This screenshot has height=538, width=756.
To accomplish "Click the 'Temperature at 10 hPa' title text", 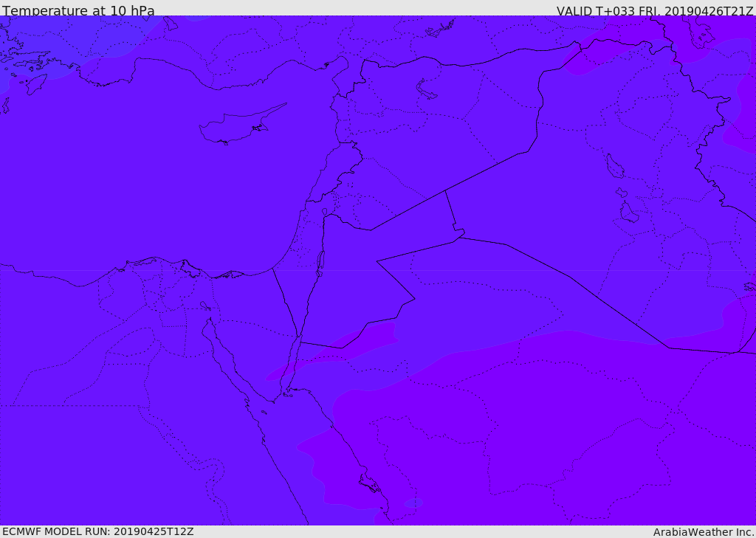I will click(x=78, y=10).
